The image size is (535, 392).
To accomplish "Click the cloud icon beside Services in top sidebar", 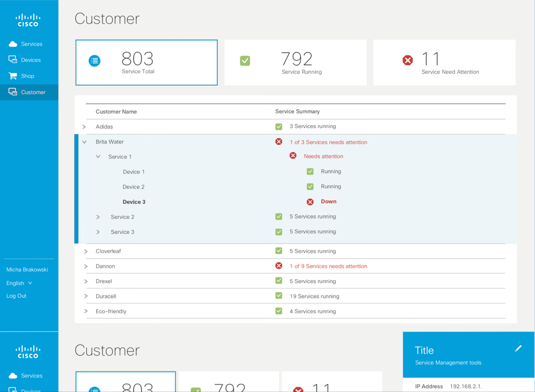I will (x=13, y=44).
